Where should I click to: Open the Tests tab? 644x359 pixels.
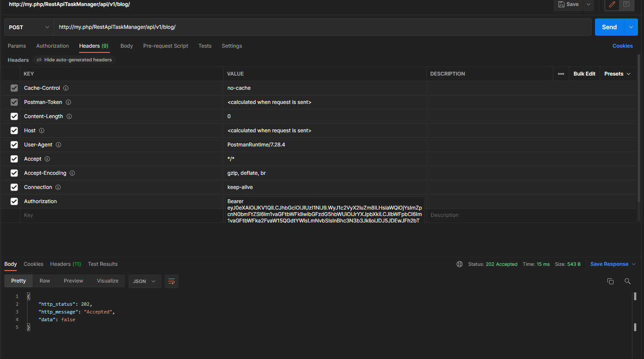click(x=205, y=46)
